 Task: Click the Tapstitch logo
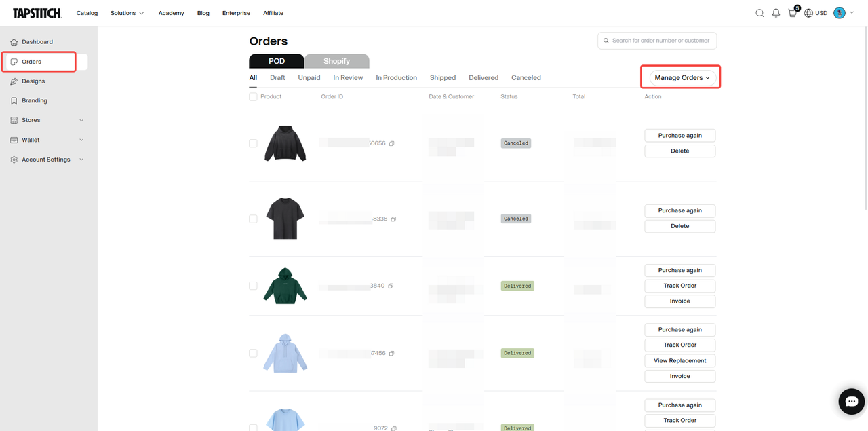coord(37,13)
